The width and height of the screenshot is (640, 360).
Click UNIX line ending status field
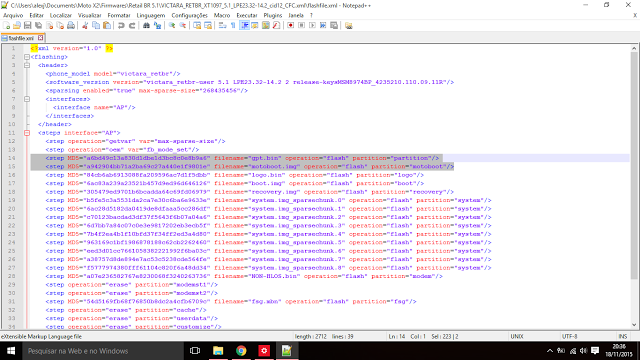coord(517,336)
